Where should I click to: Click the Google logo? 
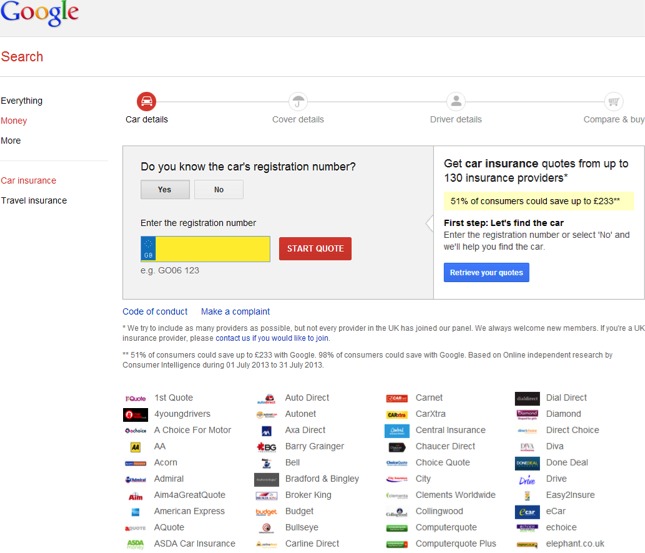coord(39,12)
